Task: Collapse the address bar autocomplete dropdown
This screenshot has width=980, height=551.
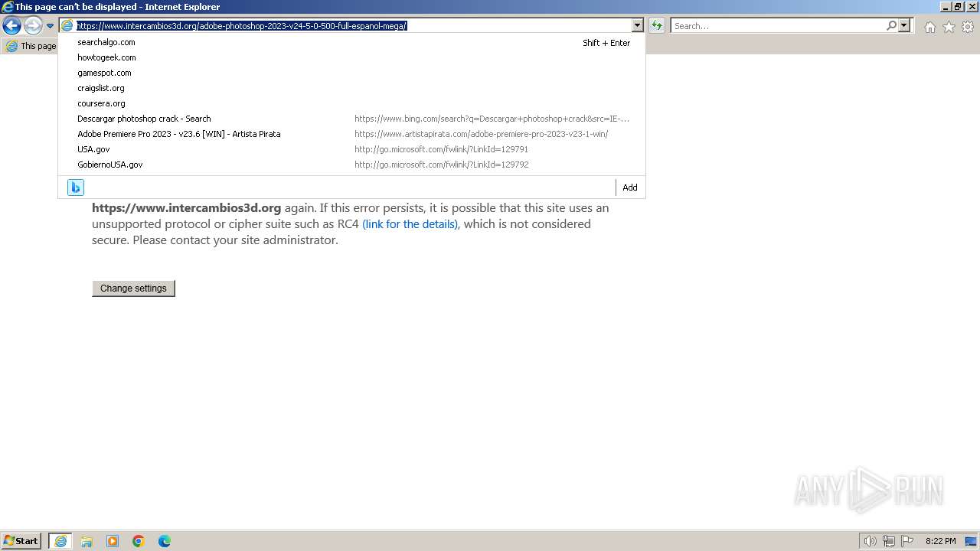Action: [x=637, y=26]
